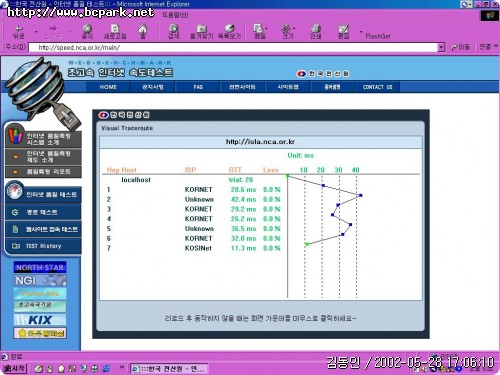Open the HOME tab in site navigation
This screenshot has height=375, width=500.
pyautogui.click(x=108, y=87)
